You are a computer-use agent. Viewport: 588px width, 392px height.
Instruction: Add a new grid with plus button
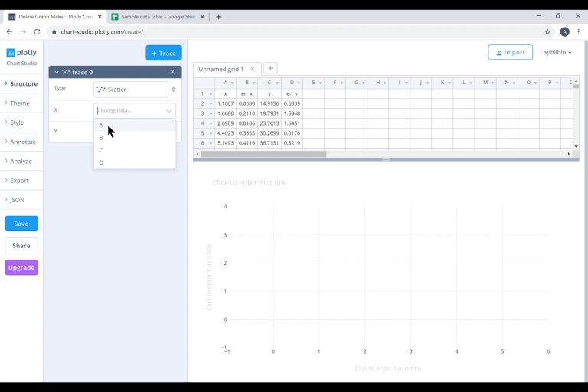click(270, 68)
